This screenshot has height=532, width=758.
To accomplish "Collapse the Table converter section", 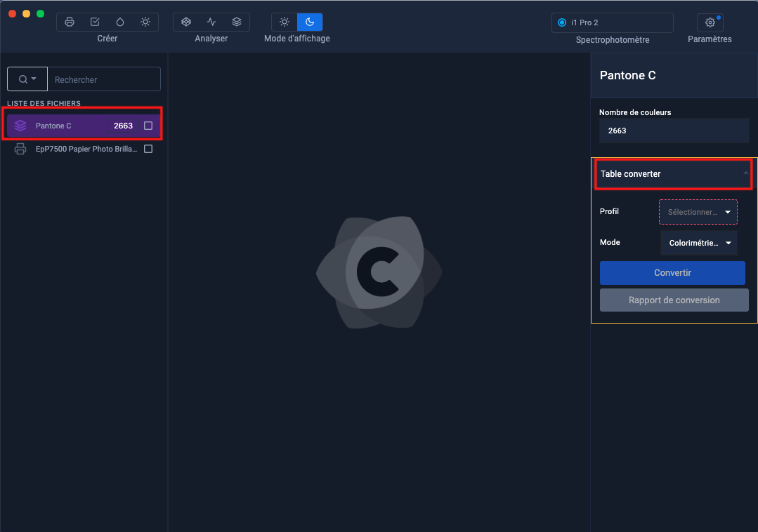I will 674,174.
